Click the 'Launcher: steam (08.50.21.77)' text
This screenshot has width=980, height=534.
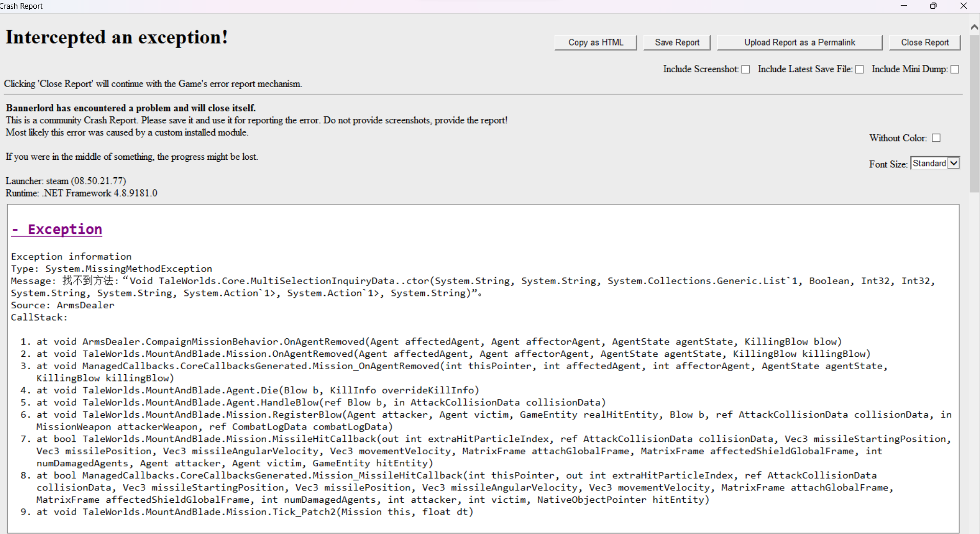pos(66,181)
